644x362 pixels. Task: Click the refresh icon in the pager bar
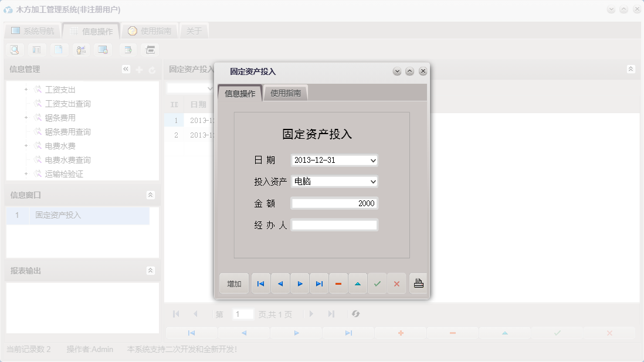pos(355,314)
